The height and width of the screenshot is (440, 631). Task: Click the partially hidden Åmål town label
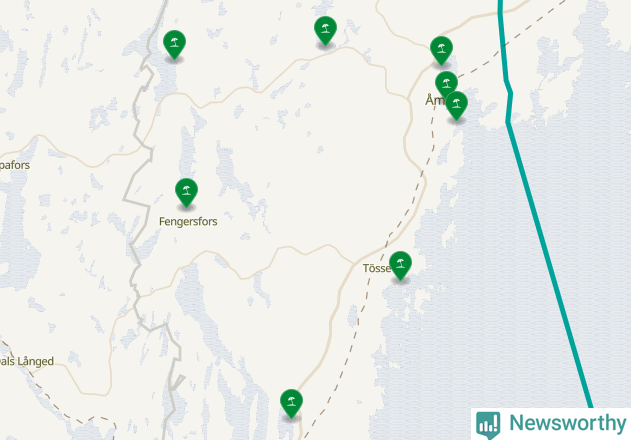[x=435, y=100]
